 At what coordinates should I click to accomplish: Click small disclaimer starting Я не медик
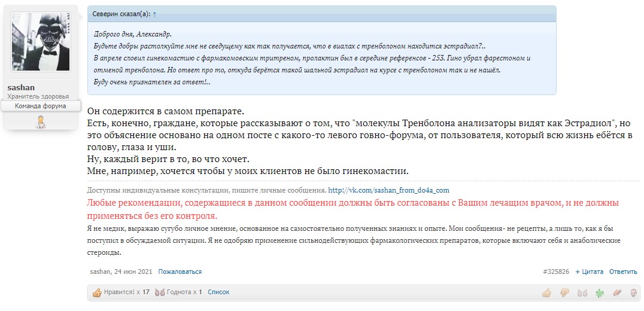354,240
